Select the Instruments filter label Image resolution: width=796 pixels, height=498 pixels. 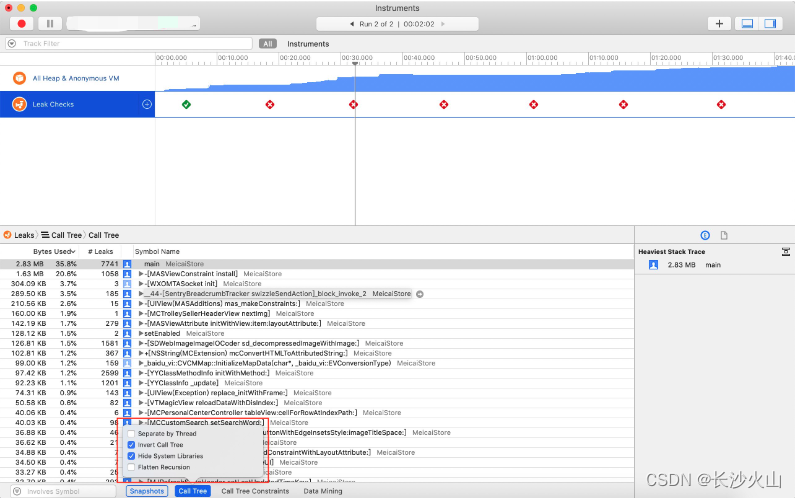coord(308,44)
